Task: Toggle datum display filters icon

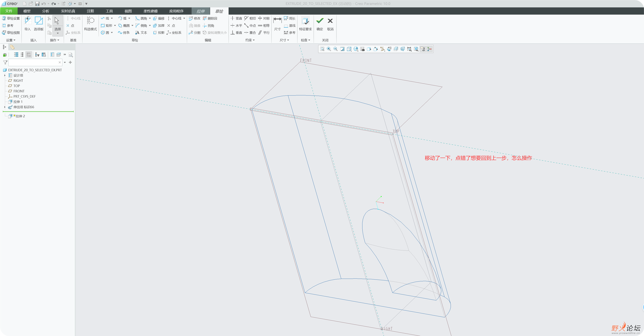Action: point(382,49)
